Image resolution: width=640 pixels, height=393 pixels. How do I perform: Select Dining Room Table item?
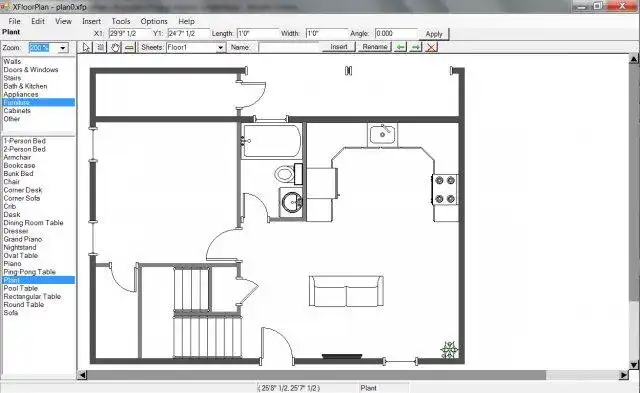tap(33, 223)
